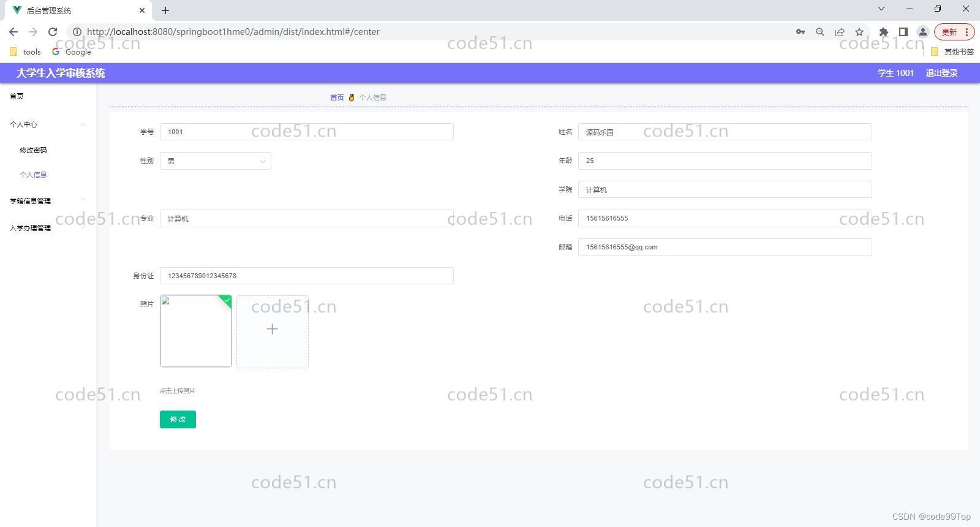980x527 pixels.
Task: Open the Chrome profile avatar
Action: tap(922, 32)
